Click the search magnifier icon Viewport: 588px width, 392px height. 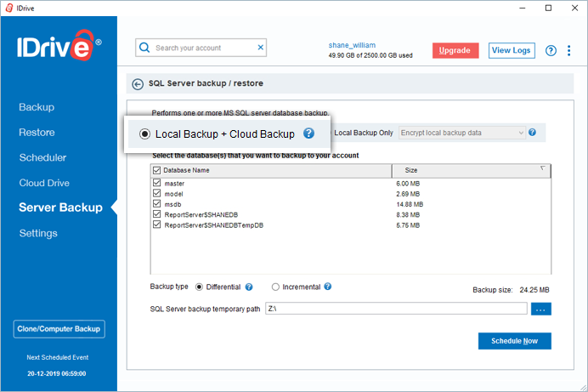[x=144, y=48]
